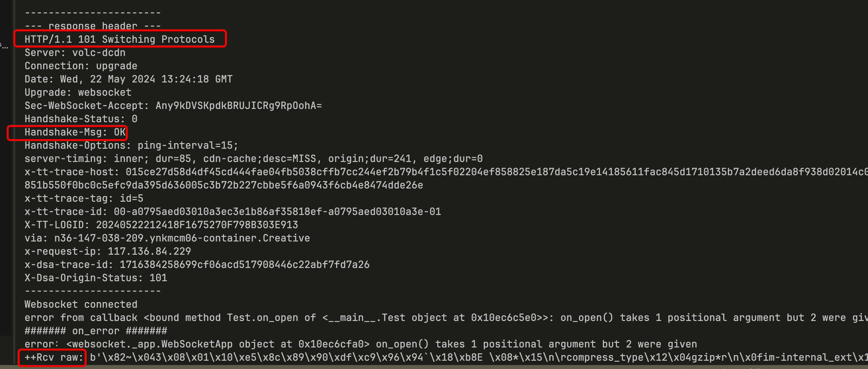Click the Websocket connected message
868x369 pixels.
[x=81, y=304]
